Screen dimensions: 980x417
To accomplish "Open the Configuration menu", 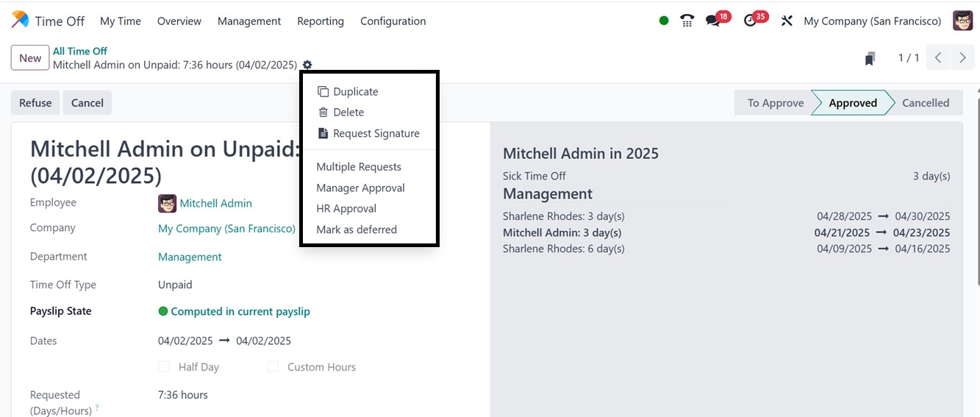I will click(x=393, y=21).
